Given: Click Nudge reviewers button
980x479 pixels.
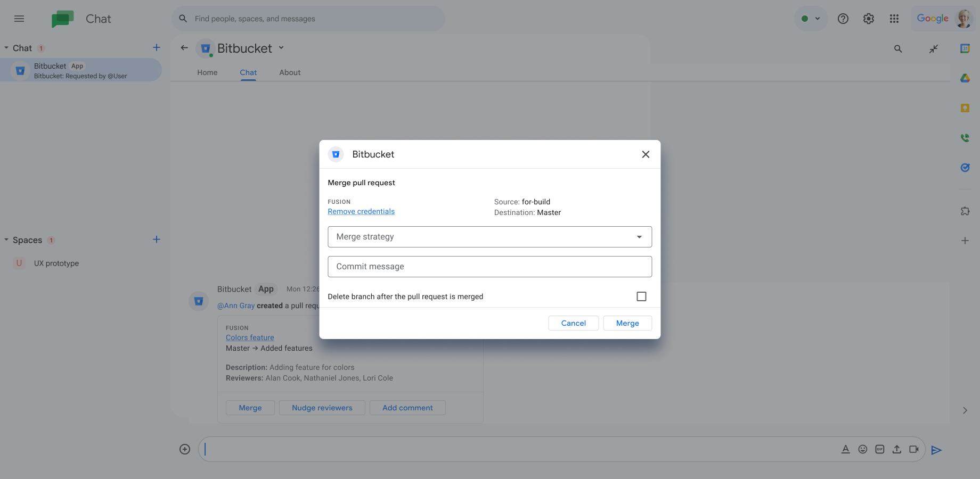Looking at the screenshot, I should pyautogui.click(x=322, y=408).
